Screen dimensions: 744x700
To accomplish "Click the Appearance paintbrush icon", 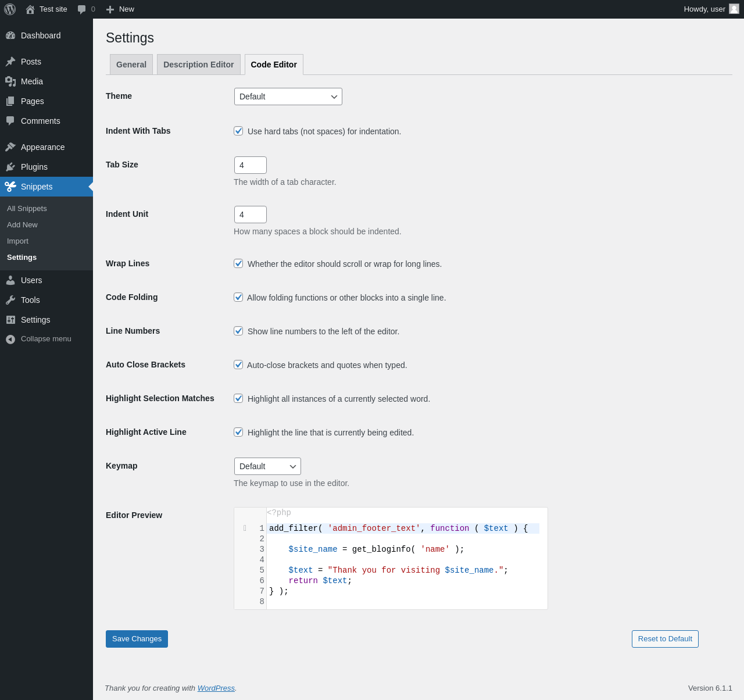I will coord(10,147).
